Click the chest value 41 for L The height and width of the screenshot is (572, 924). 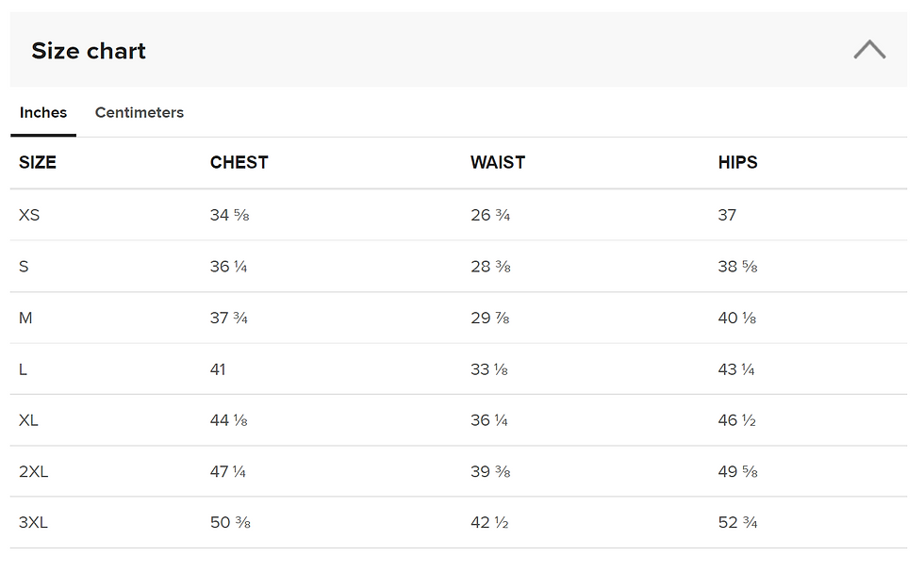point(218,369)
